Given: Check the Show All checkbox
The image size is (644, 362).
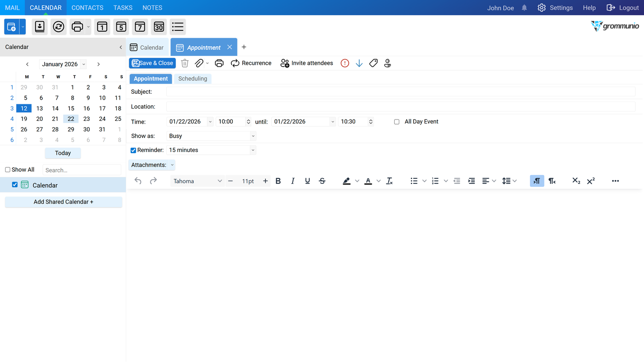Looking at the screenshot, I should (x=8, y=170).
